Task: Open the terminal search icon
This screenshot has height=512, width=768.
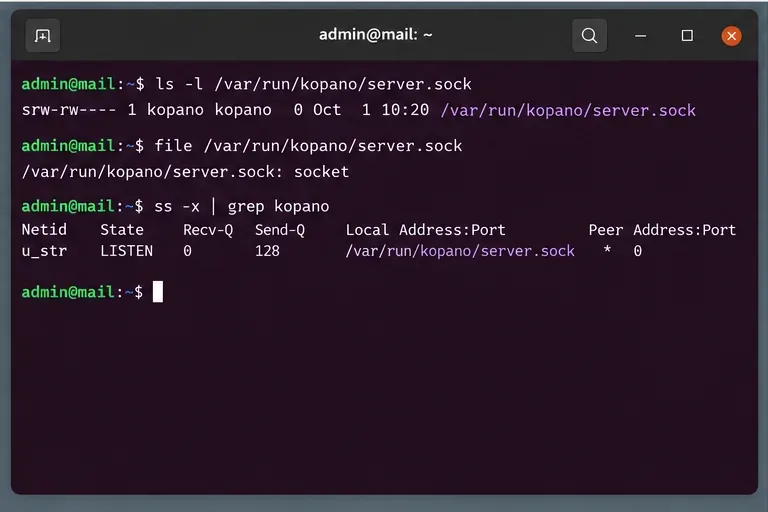Action: pyautogui.click(x=589, y=36)
